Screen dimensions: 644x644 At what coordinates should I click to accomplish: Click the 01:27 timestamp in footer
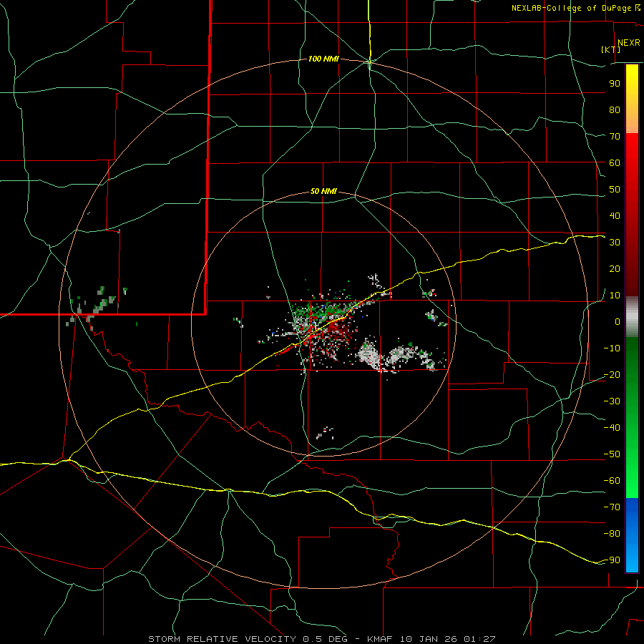(479, 639)
